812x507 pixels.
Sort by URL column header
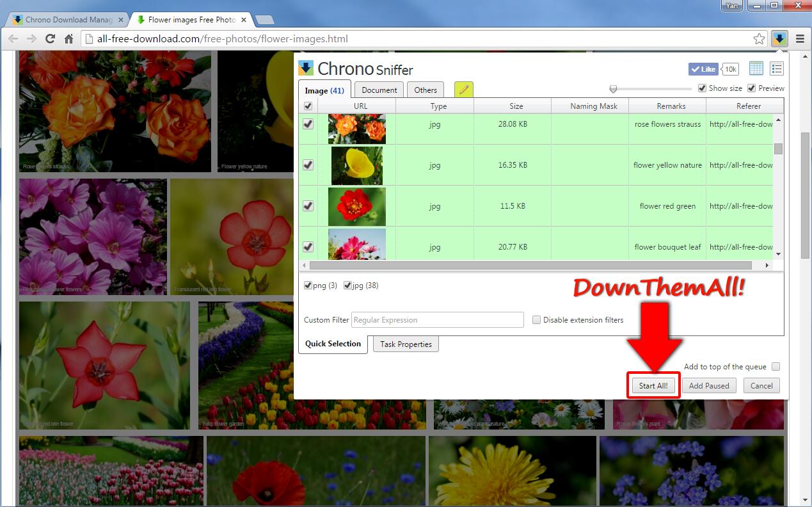pyautogui.click(x=360, y=106)
